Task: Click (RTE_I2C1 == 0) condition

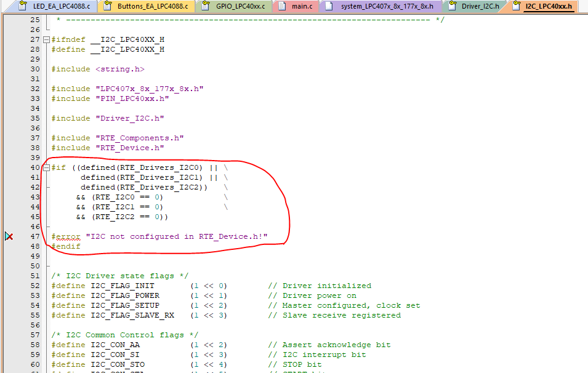Action: [x=127, y=207]
